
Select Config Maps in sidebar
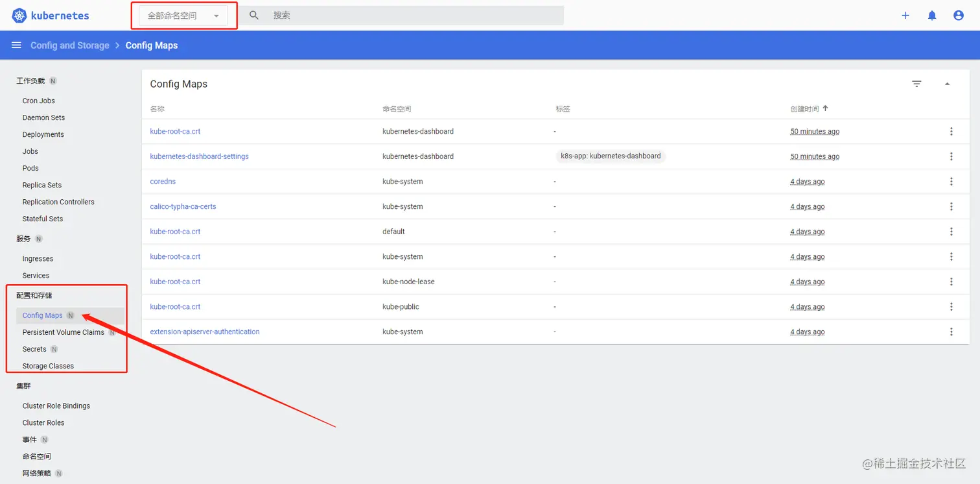tap(43, 315)
